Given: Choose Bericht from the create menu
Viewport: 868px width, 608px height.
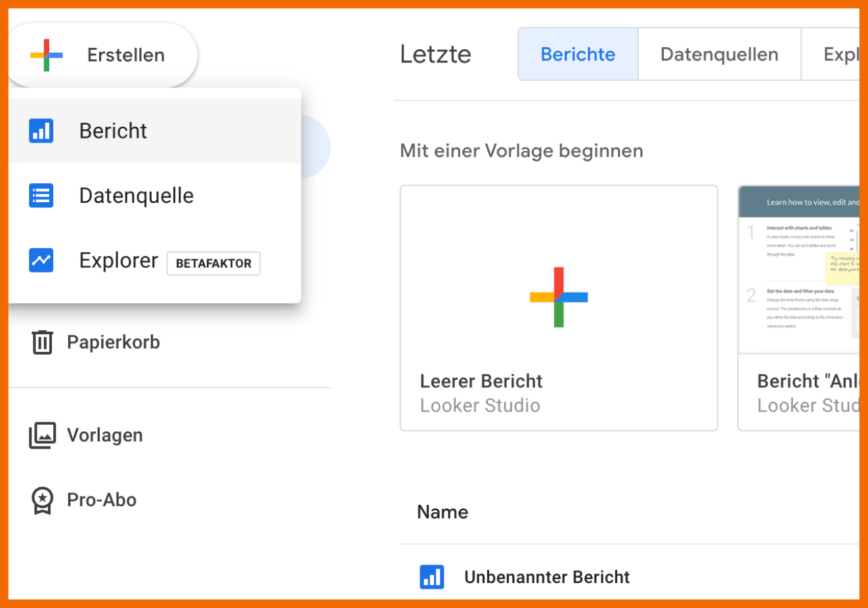Looking at the screenshot, I should pyautogui.click(x=113, y=131).
